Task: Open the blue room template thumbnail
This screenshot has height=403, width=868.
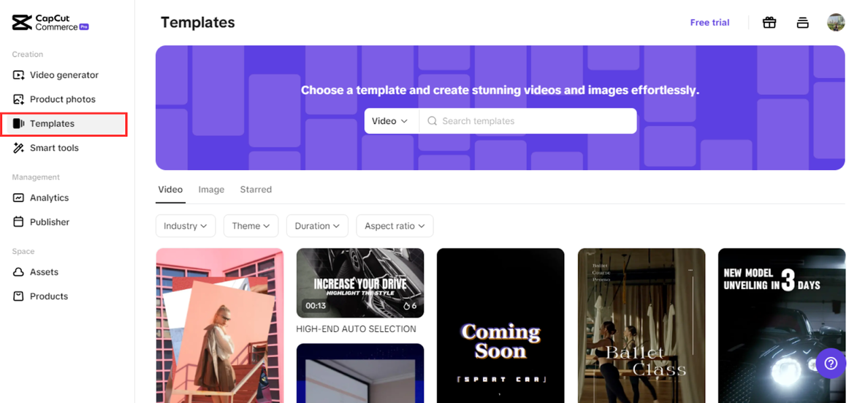Action: 360,373
